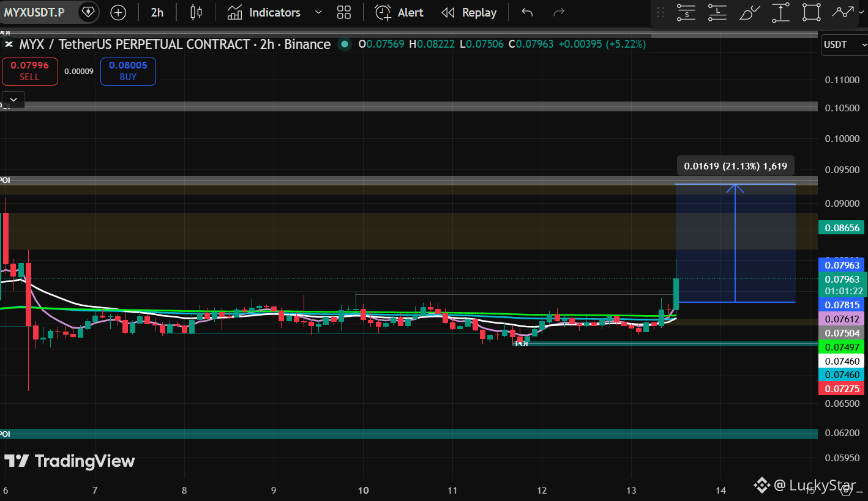Viewport: 868px width, 501px height.
Task: Click the diamond icon next to MYXUSDT.P
Action: click(x=88, y=12)
